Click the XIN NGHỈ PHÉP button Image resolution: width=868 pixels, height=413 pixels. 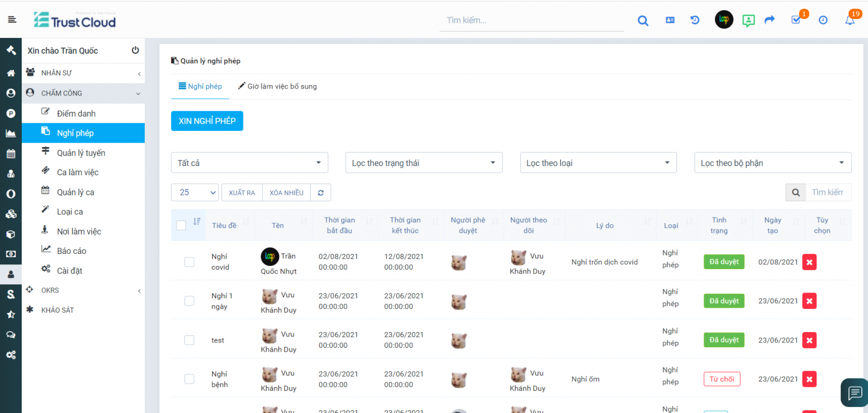click(207, 121)
